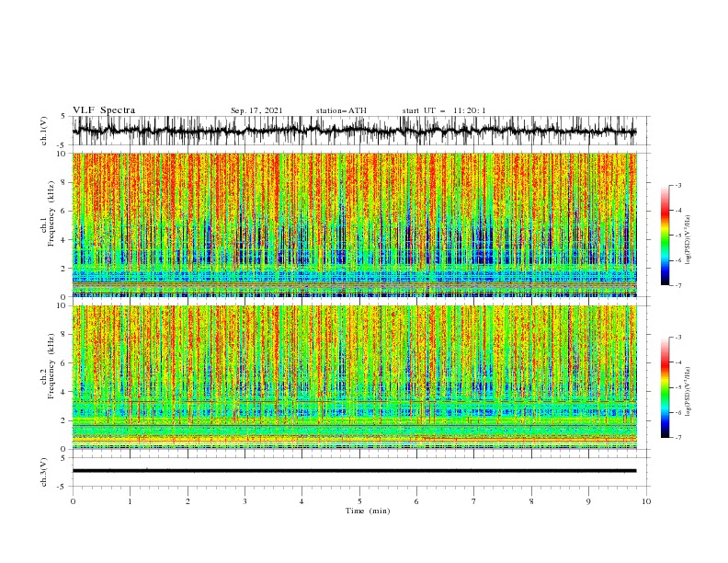Click the 'ch.3(V)' waveform axis label

pos(44,472)
